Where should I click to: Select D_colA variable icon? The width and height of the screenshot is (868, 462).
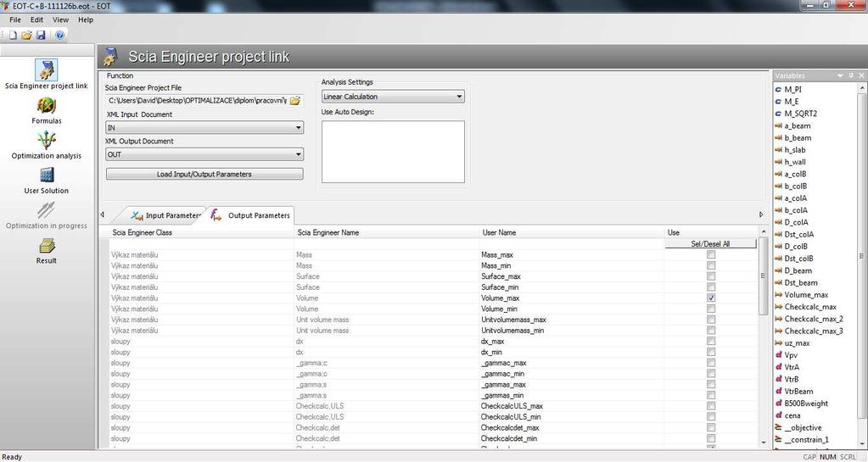click(778, 222)
